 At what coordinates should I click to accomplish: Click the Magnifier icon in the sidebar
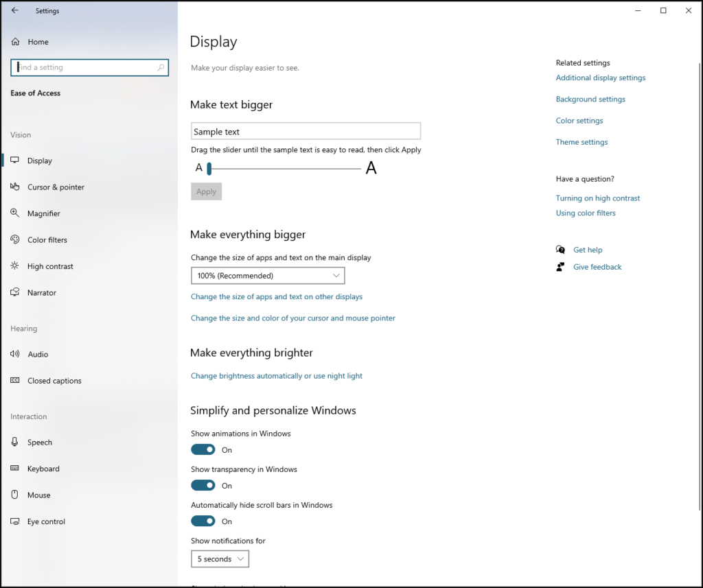(x=15, y=213)
